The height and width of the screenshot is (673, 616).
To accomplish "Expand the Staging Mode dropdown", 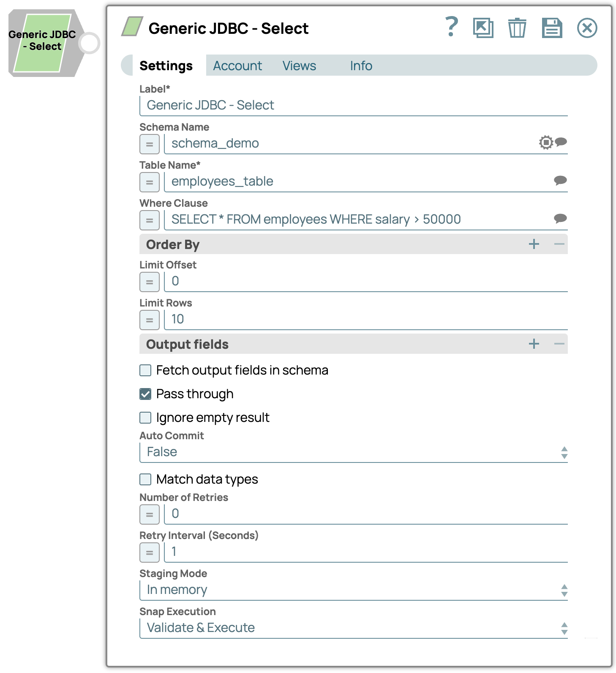I will pyautogui.click(x=353, y=590).
